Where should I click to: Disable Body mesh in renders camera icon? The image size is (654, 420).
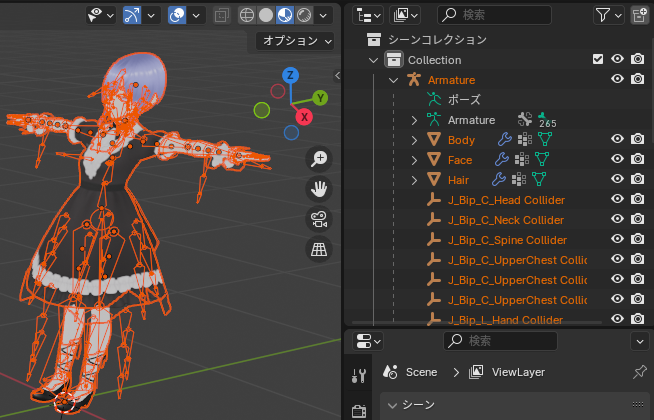coord(637,139)
